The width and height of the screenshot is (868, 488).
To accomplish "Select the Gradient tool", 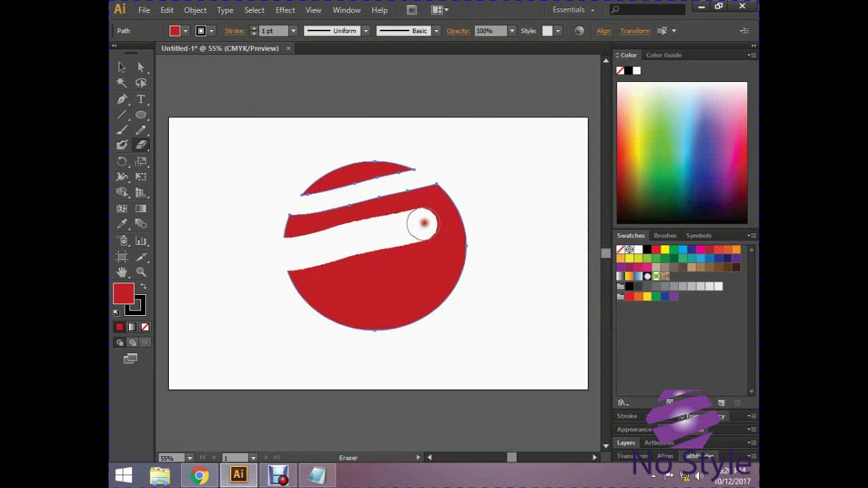I will click(x=141, y=209).
